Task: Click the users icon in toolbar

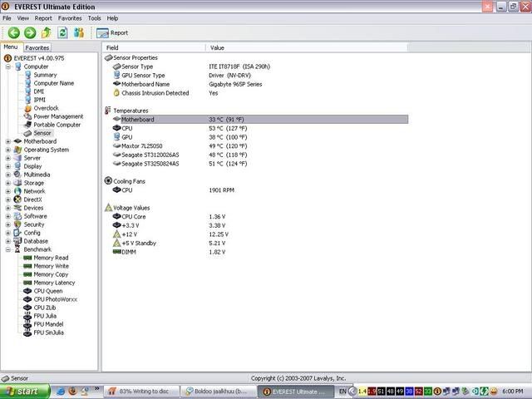Action: click(79, 33)
